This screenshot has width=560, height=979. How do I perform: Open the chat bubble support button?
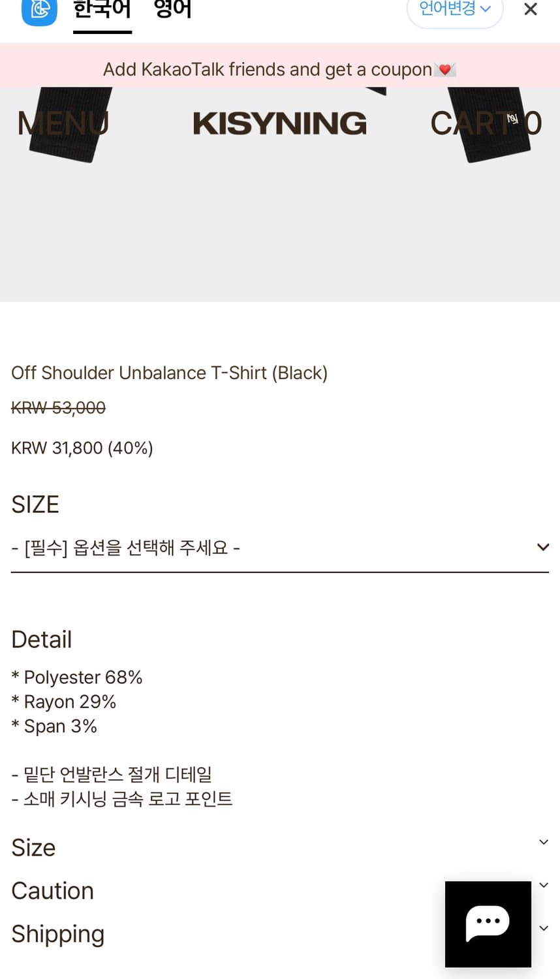click(x=488, y=924)
